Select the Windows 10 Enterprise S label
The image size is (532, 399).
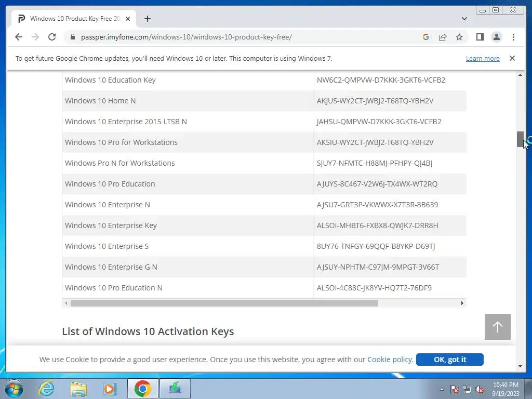107,246
